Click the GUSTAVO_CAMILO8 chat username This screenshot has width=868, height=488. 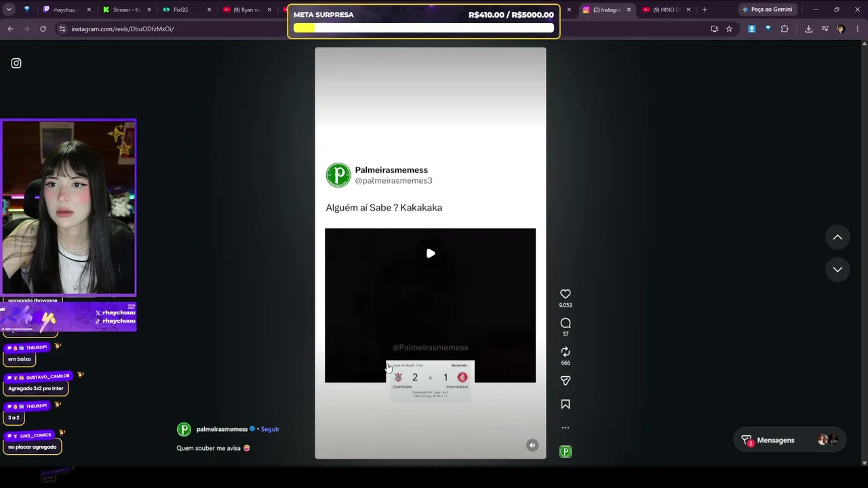(x=48, y=376)
